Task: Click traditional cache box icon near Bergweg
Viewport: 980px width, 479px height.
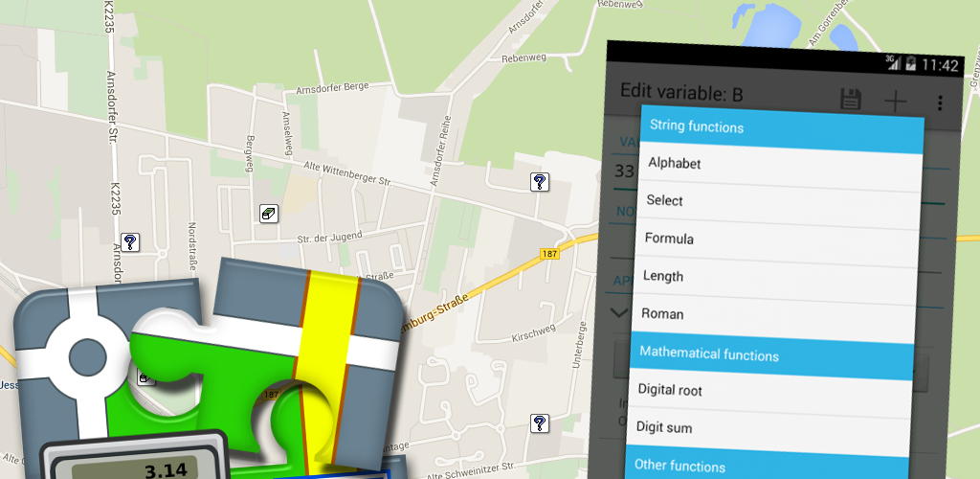Action: click(x=269, y=214)
